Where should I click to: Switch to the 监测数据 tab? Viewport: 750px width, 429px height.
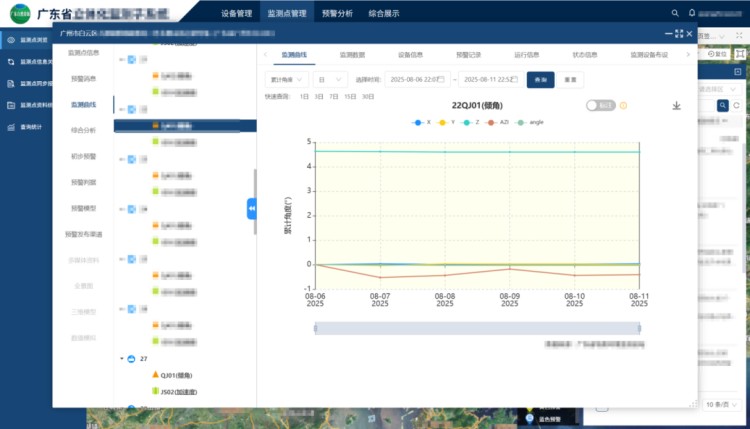(x=352, y=55)
